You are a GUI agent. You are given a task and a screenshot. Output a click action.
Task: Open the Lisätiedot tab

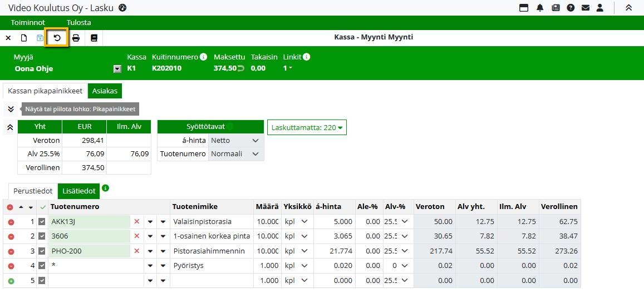click(x=78, y=191)
